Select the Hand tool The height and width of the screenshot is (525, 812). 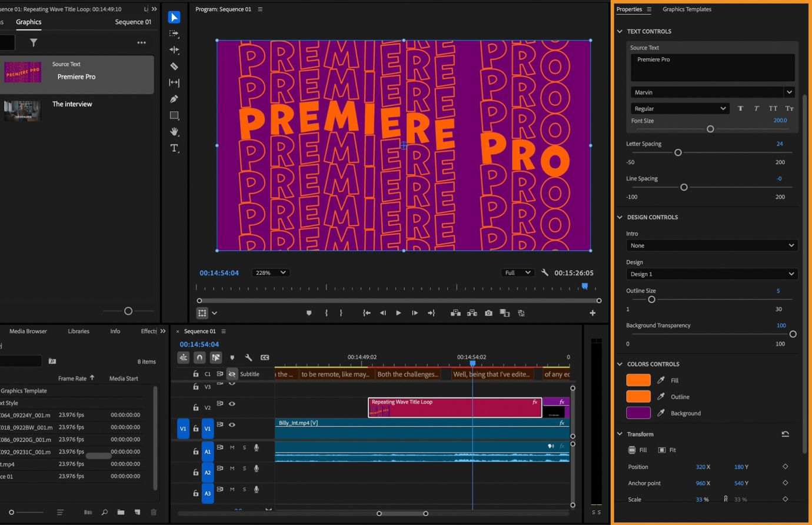click(174, 132)
